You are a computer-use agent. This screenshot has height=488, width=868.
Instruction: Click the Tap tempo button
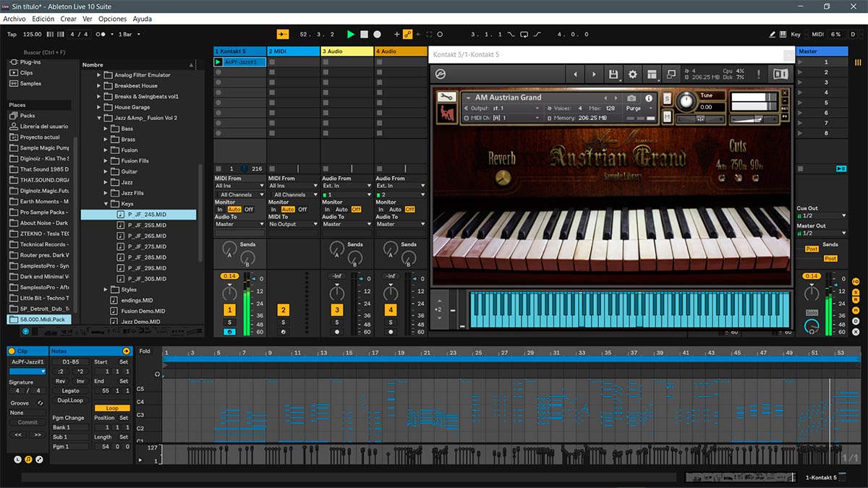pyautogui.click(x=12, y=34)
